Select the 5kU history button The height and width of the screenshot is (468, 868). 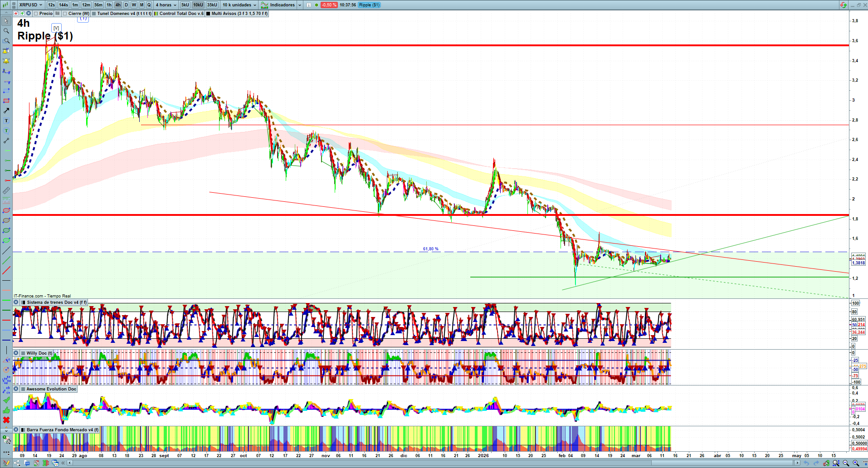(185, 5)
